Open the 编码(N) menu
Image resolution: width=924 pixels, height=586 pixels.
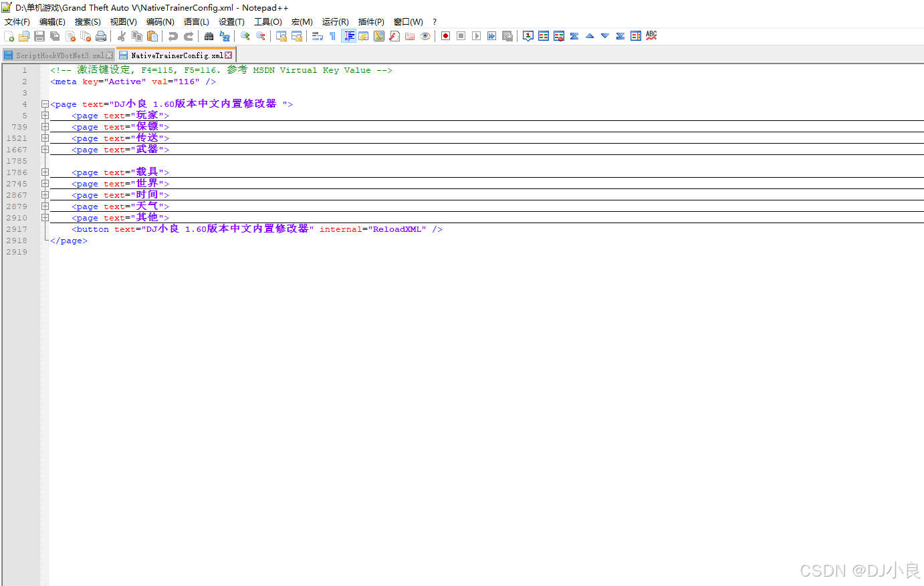tap(160, 22)
